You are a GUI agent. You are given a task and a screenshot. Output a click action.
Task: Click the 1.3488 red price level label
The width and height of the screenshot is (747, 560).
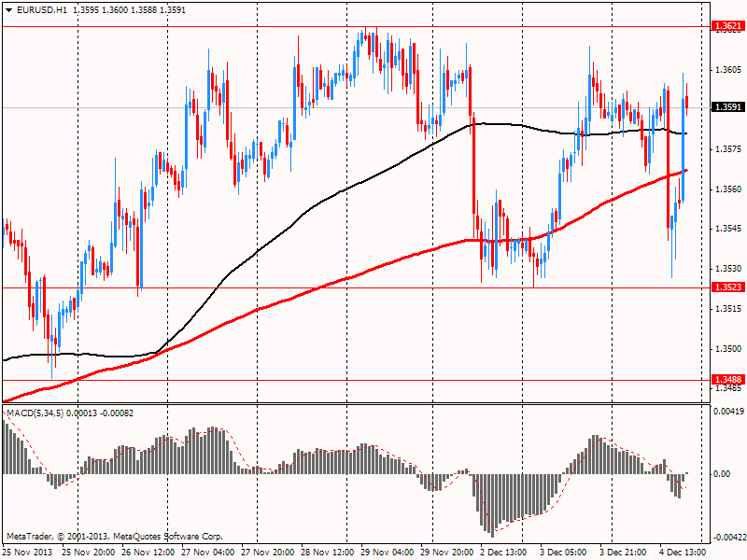click(x=728, y=380)
